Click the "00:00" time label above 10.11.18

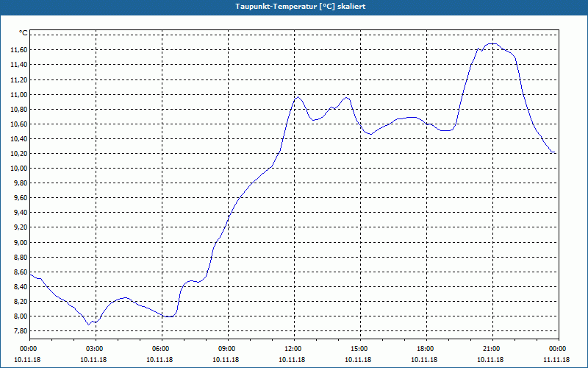coord(29,349)
